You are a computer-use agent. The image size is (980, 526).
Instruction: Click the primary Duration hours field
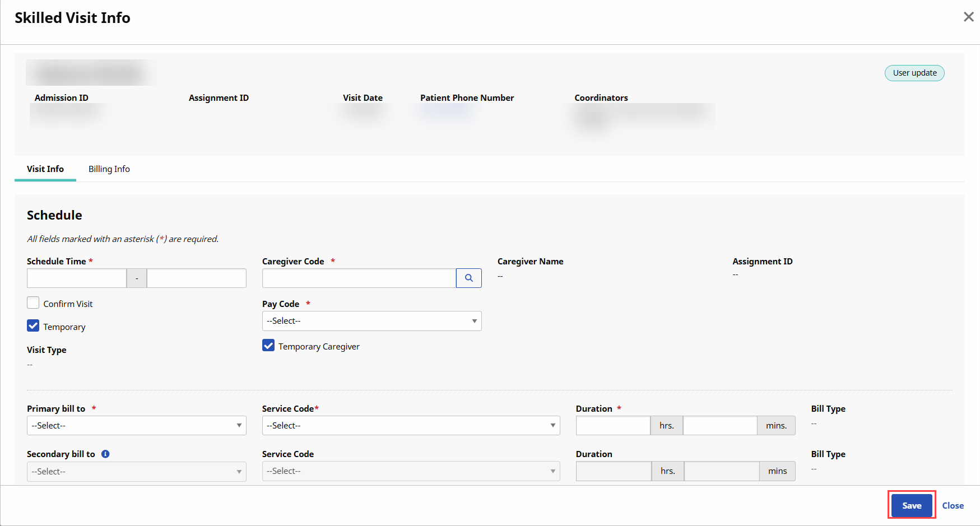(x=612, y=426)
